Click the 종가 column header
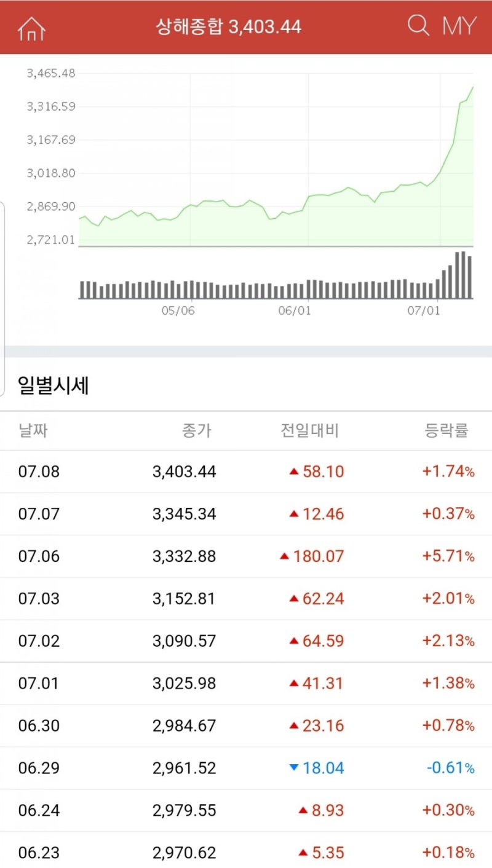Screen dimensions: 492x868 click(x=197, y=431)
